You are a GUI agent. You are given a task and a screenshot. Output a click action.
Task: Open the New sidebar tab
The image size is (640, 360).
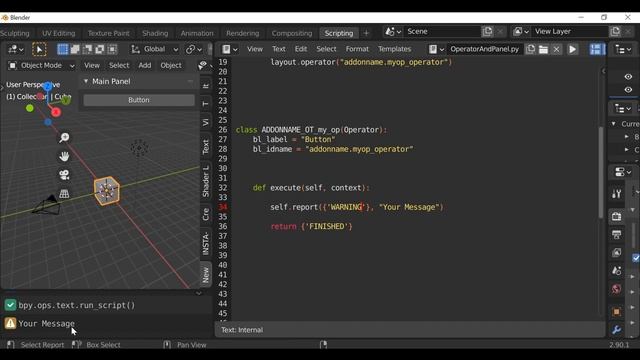[206, 275]
